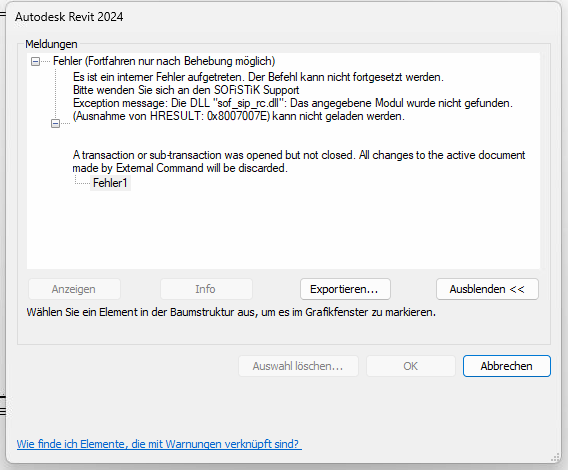
Task: Click the Abbrechen button
Action: coord(507,366)
